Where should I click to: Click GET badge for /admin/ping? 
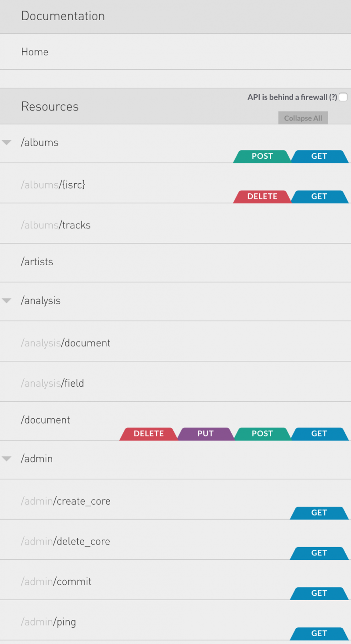click(319, 634)
